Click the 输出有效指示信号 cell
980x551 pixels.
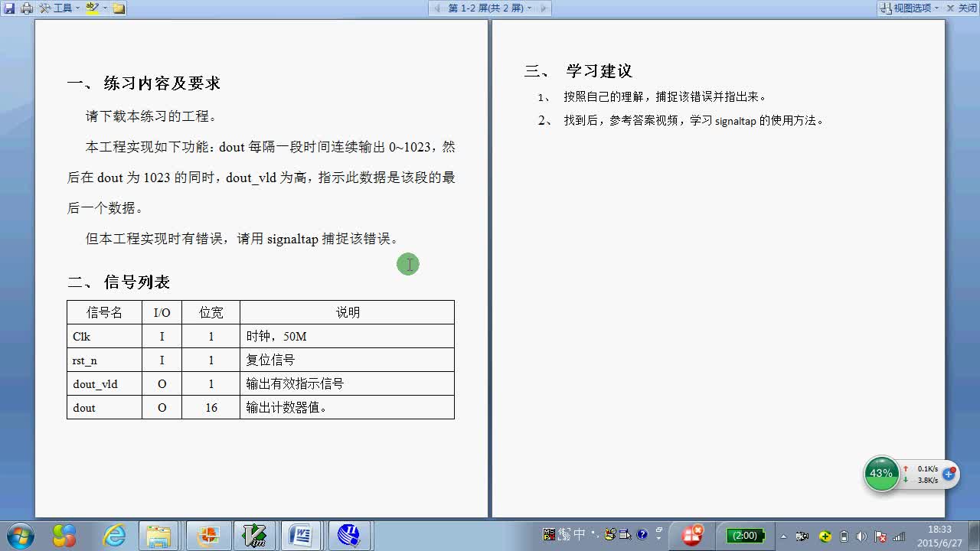coord(347,384)
